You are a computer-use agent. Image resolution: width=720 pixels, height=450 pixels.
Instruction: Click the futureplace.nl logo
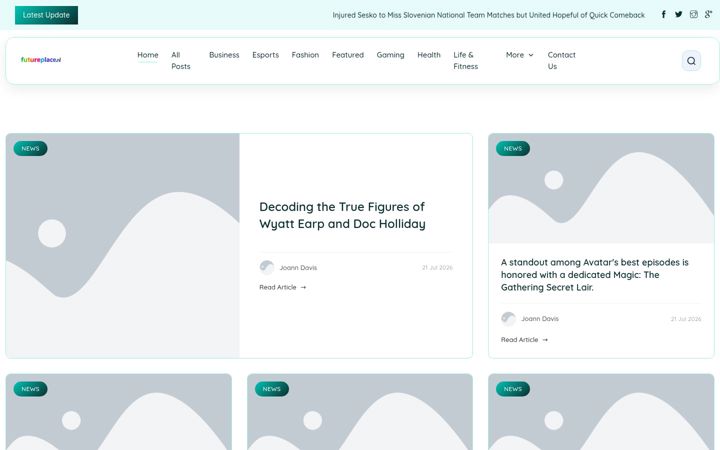tap(41, 60)
